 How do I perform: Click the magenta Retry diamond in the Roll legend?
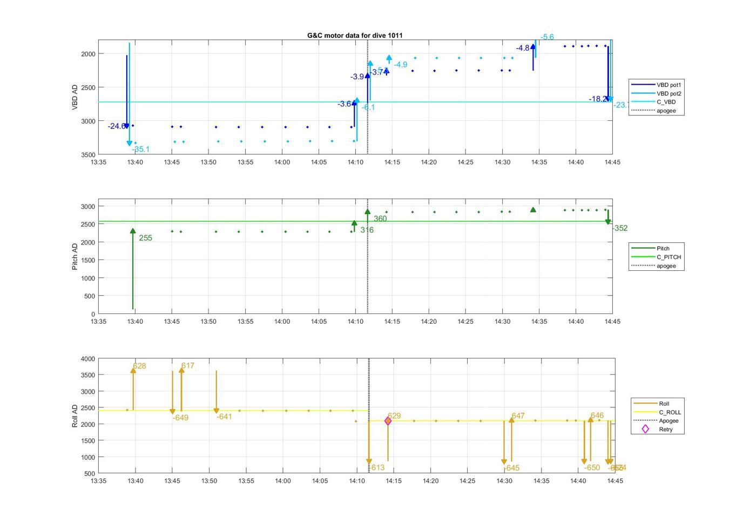coord(645,429)
